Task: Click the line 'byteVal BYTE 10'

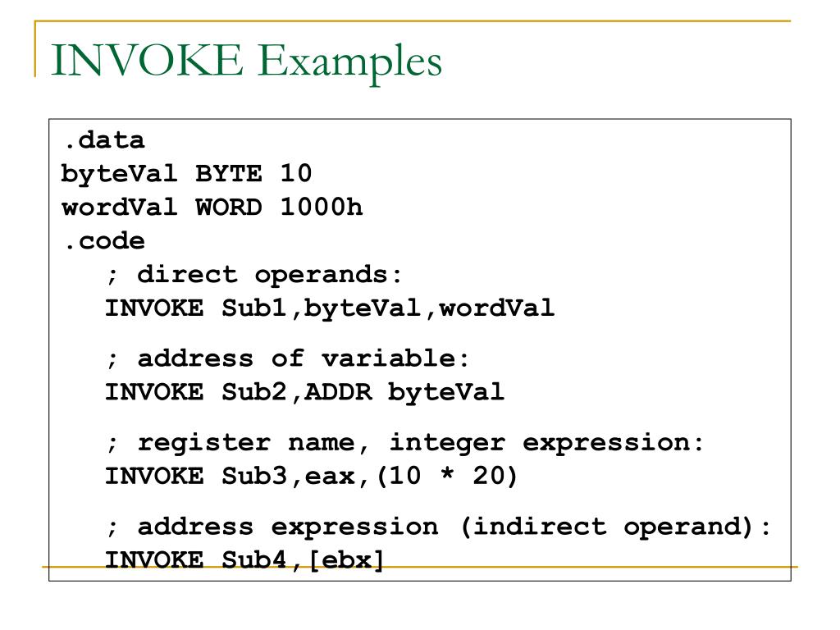Action: click(x=186, y=174)
